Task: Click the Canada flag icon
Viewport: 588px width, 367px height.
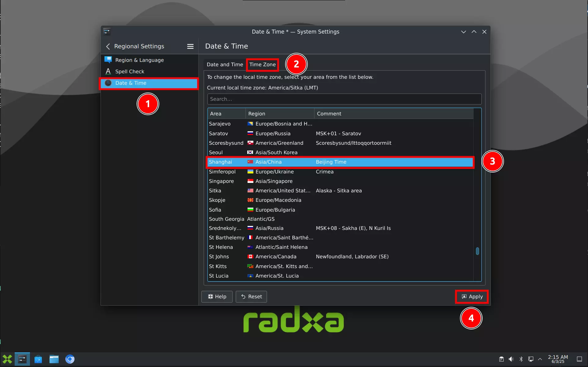Action: (x=250, y=256)
